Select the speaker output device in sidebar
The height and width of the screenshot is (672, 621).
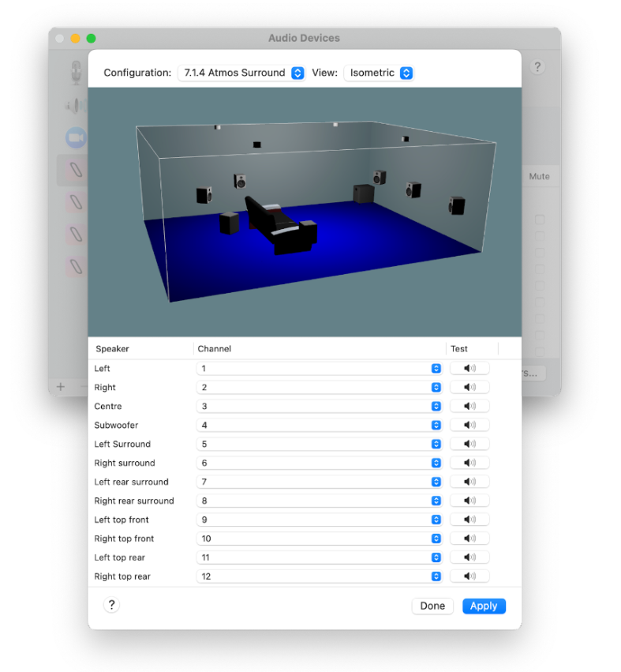[x=76, y=106]
